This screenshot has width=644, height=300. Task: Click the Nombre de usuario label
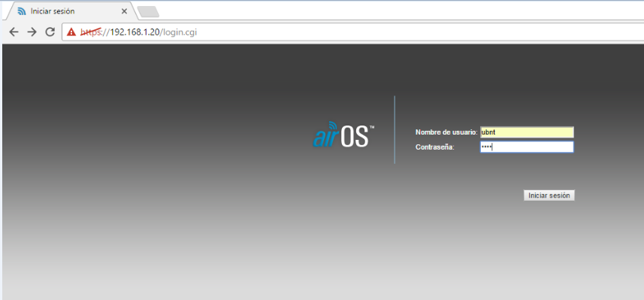446,132
